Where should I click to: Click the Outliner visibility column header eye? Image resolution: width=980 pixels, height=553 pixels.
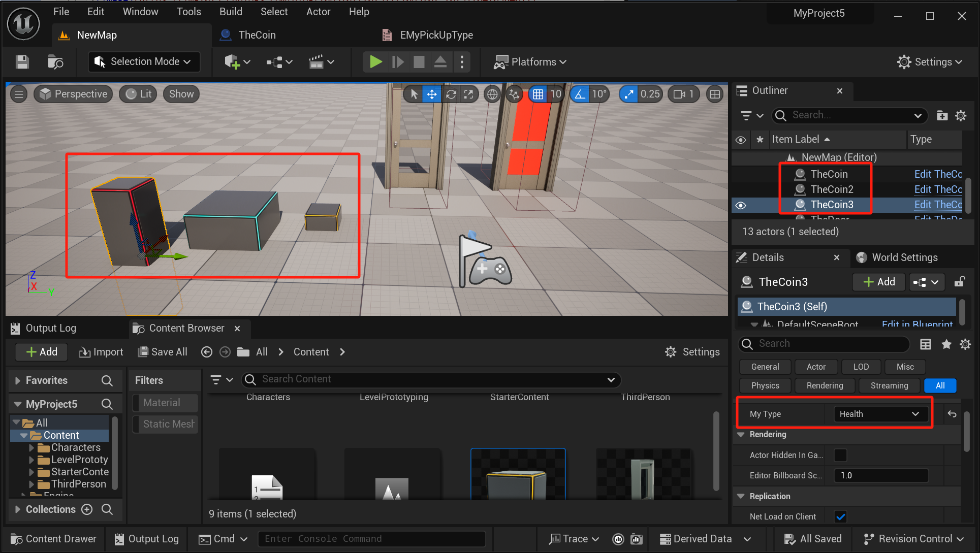741,139
